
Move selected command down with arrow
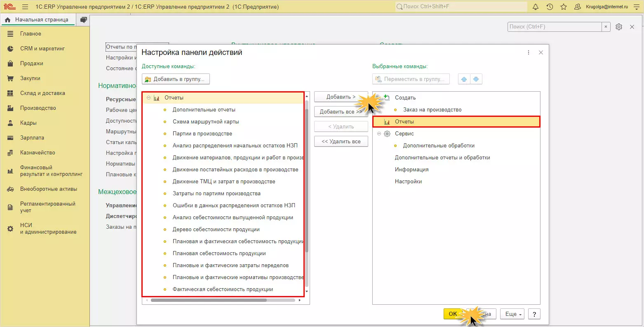click(476, 79)
